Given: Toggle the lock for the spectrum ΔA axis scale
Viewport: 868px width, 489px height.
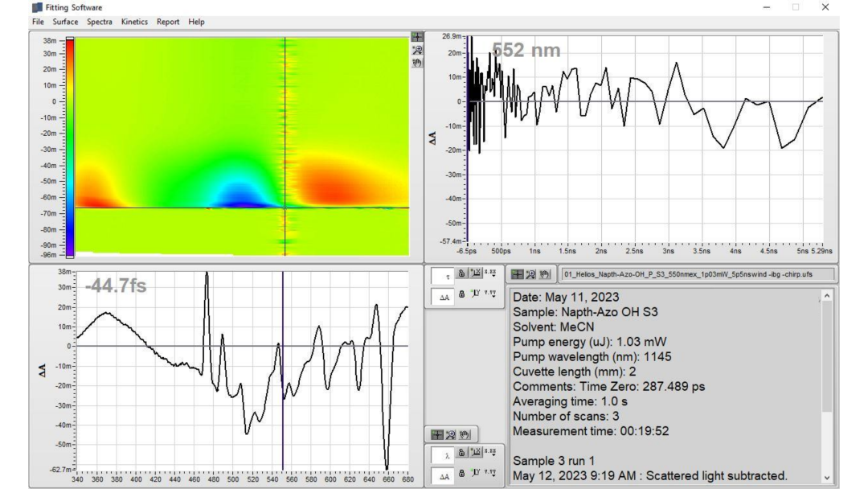Looking at the screenshot, I should tap(461, 473).
